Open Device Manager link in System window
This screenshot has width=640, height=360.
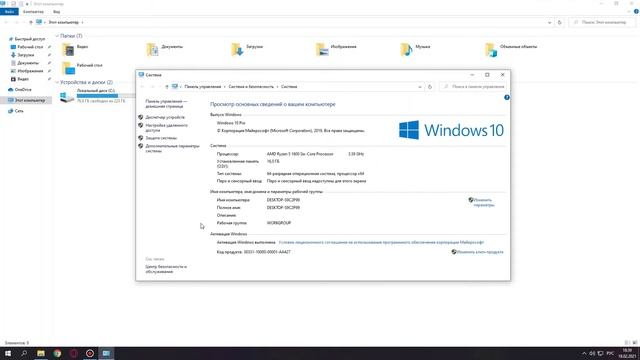pyautogui.click(x=165, y=117)
